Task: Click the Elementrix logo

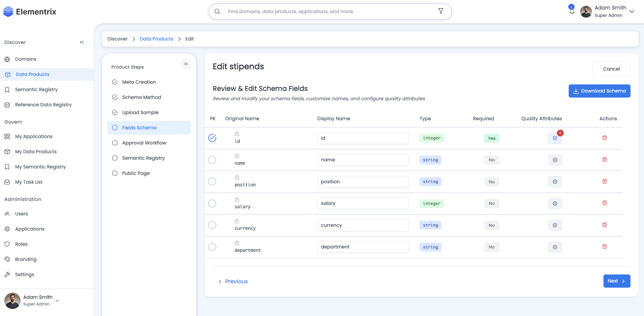Action: click(x=30, y=11)
